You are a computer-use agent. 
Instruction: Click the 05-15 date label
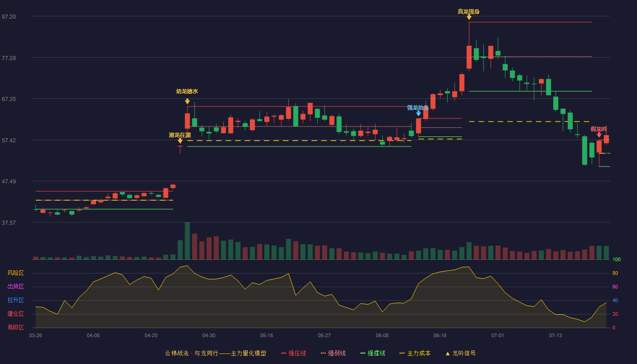(x=267, y=335)
